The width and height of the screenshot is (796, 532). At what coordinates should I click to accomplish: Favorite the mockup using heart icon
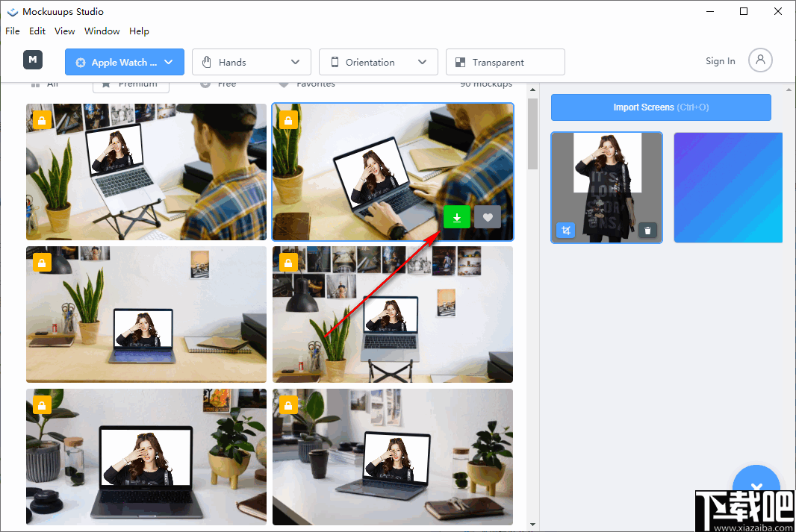point(487,217)
